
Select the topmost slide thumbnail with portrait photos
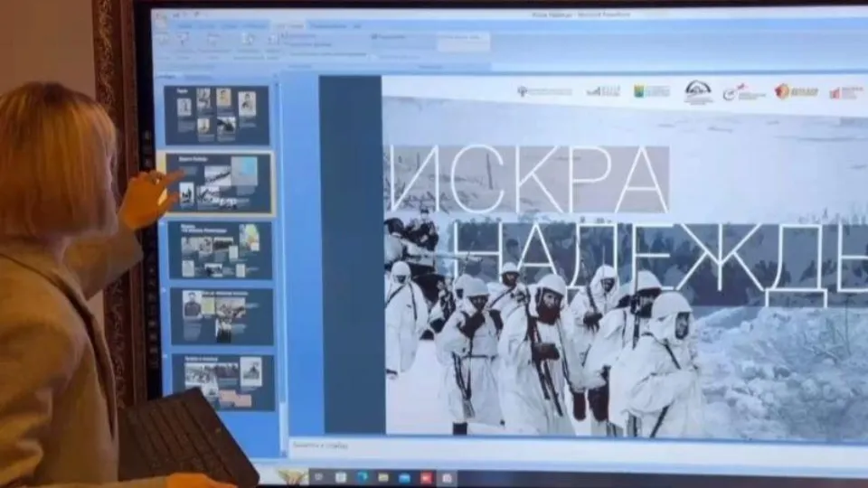[217, 115]
